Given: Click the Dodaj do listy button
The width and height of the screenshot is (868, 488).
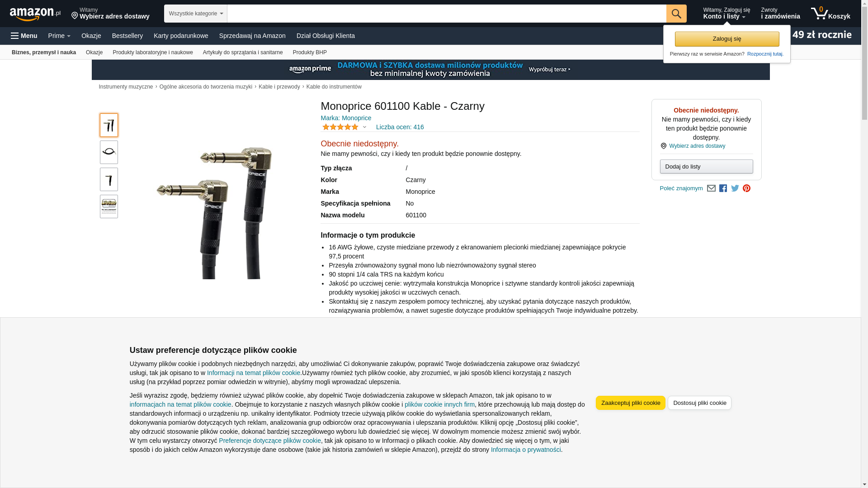Looking at the screenshot, I should [x=706, y=167].
